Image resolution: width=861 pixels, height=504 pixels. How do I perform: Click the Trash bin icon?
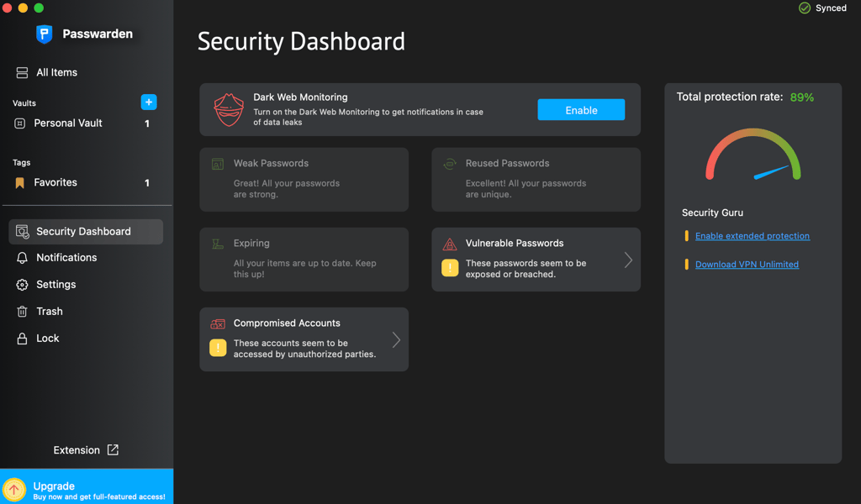tap(22, 312)
